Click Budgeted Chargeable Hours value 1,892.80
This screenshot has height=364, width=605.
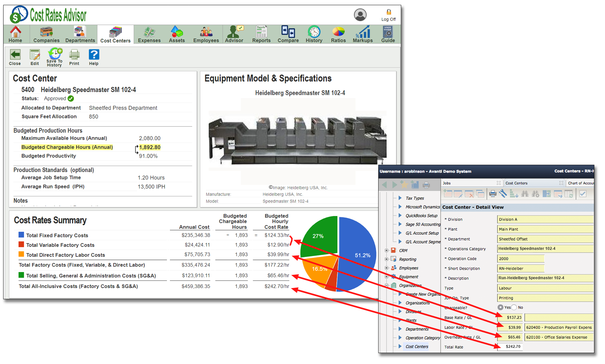click(x=150, y=147)
